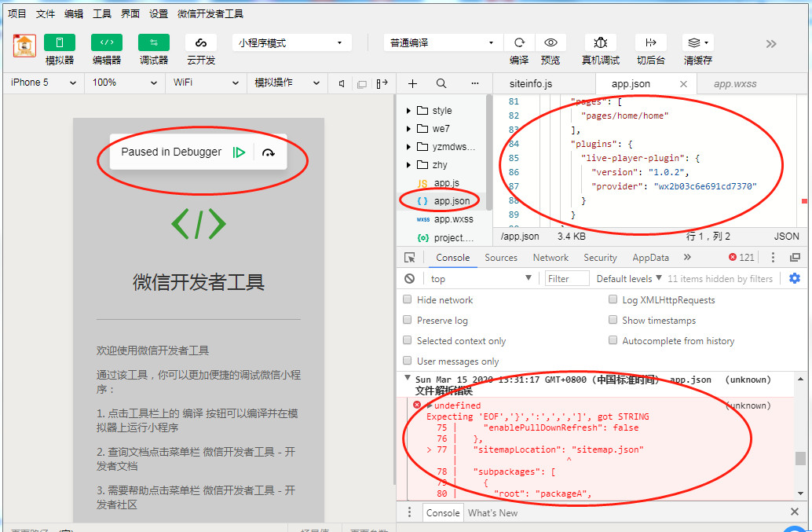Click the console Filter input field
812x532 pixels.
pyautogui.click(x=567, y=279)
